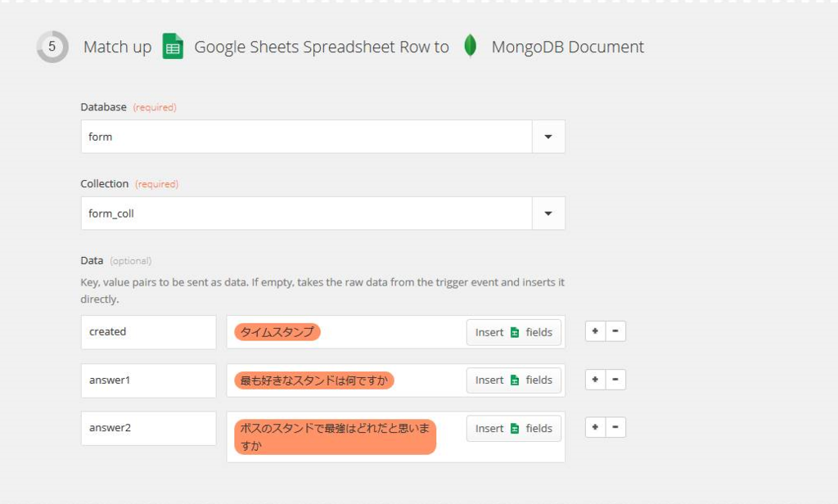Viewport: 838px width, 504px height.
Task: Click Insert fields button in answer2 row
Action: tap(514, 429)
